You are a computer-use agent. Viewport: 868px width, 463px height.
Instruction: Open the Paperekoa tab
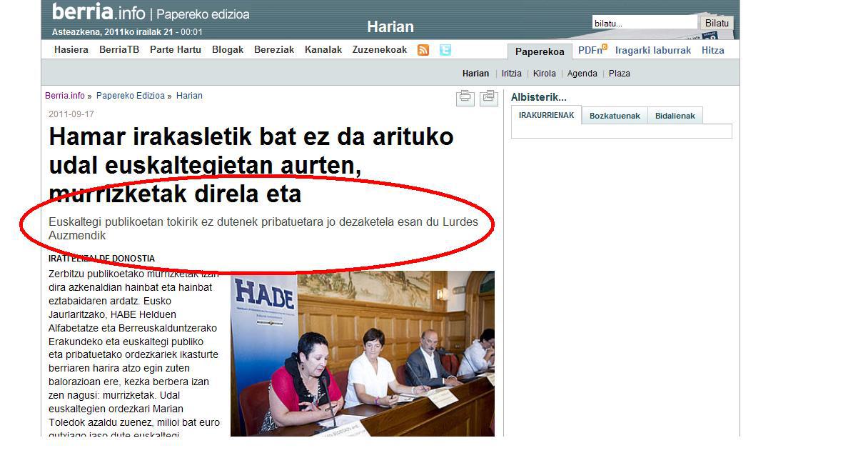(540, 51)
